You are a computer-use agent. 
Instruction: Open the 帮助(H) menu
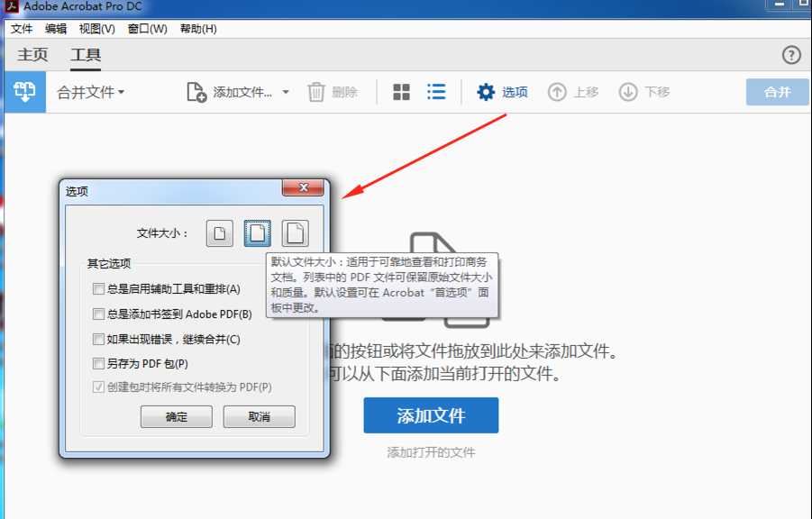pos(198,29)
